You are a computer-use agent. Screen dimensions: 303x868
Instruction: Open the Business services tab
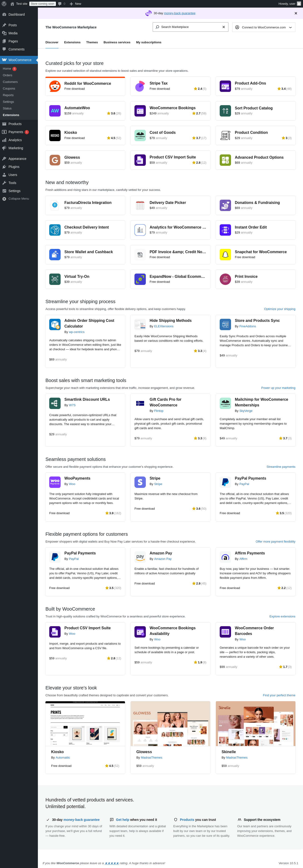tap(117, 42)
